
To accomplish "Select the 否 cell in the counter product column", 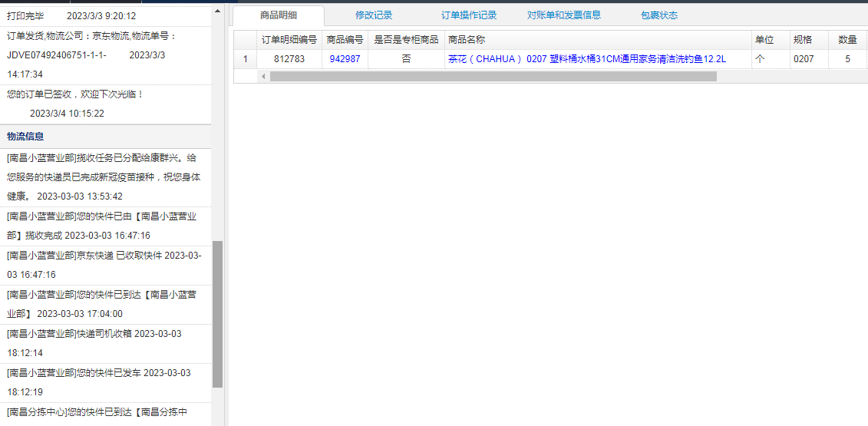I will (x=406, y=59).
